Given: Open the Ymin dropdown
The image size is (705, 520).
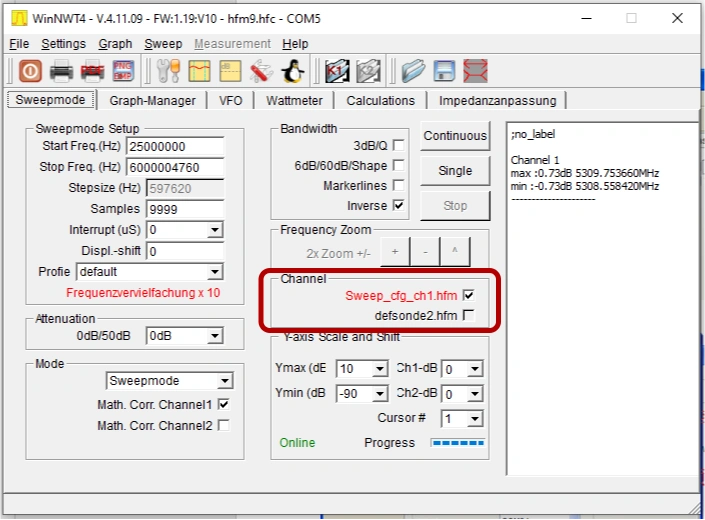Looking at the screenshot, I should (380, 394).
